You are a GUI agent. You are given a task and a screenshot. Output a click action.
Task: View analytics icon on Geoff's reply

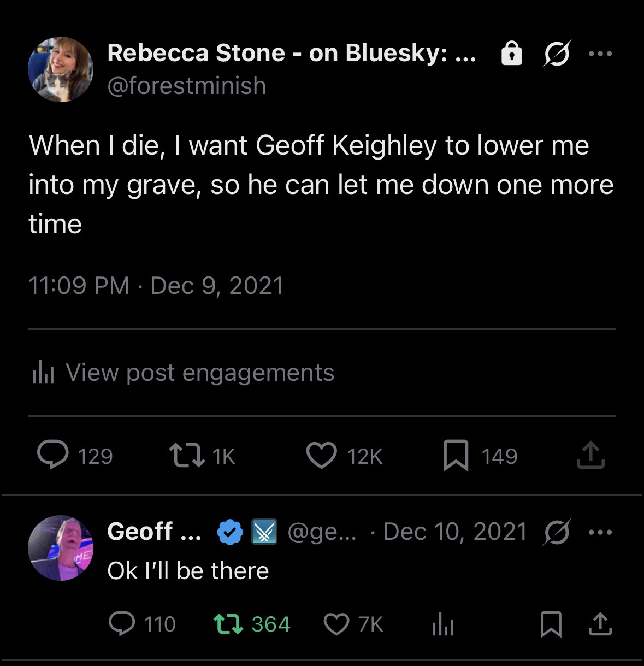coord(442,623)
